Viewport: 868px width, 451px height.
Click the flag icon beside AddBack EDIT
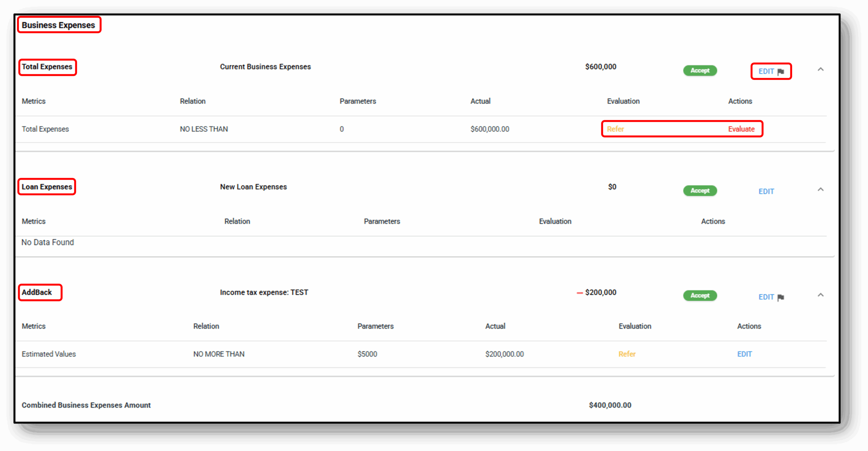(x=781, y=298)
